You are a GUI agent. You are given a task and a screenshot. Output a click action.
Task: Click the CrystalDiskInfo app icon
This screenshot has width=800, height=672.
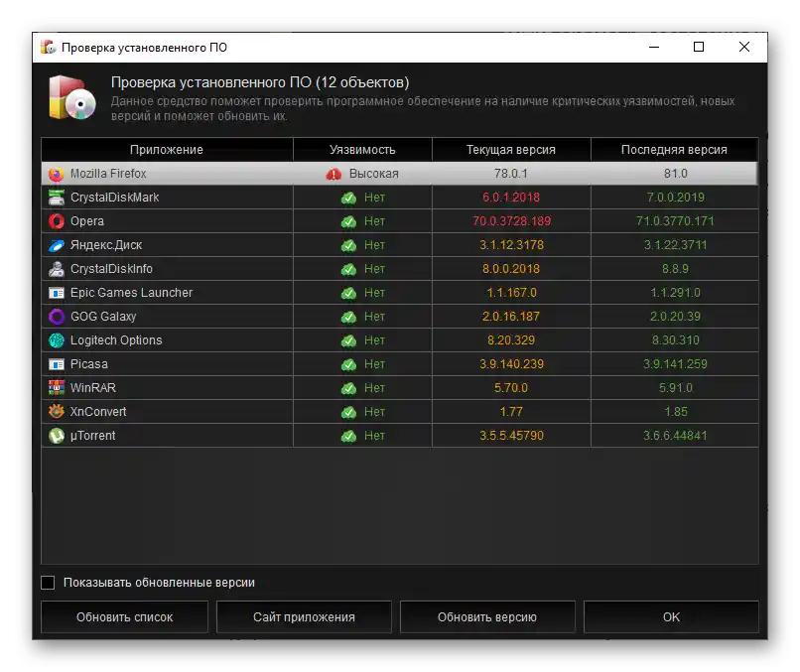57,269
